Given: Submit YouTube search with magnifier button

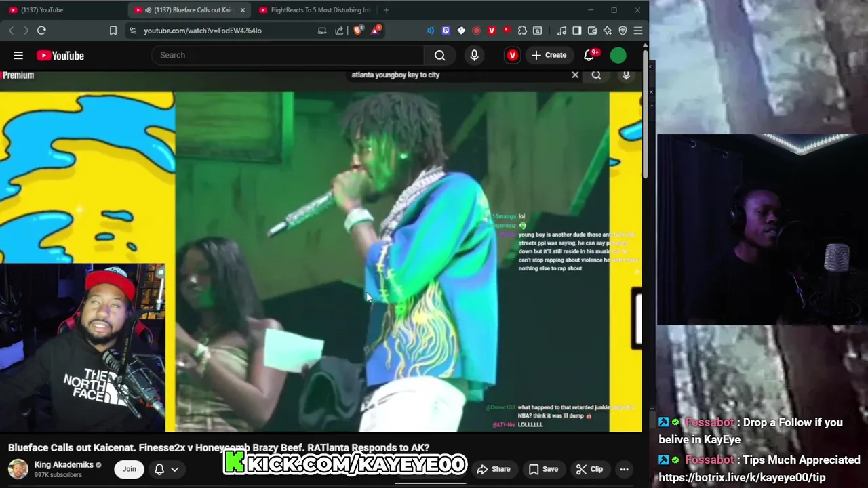Looking at the screenshot, I should [x=439, y=56].
